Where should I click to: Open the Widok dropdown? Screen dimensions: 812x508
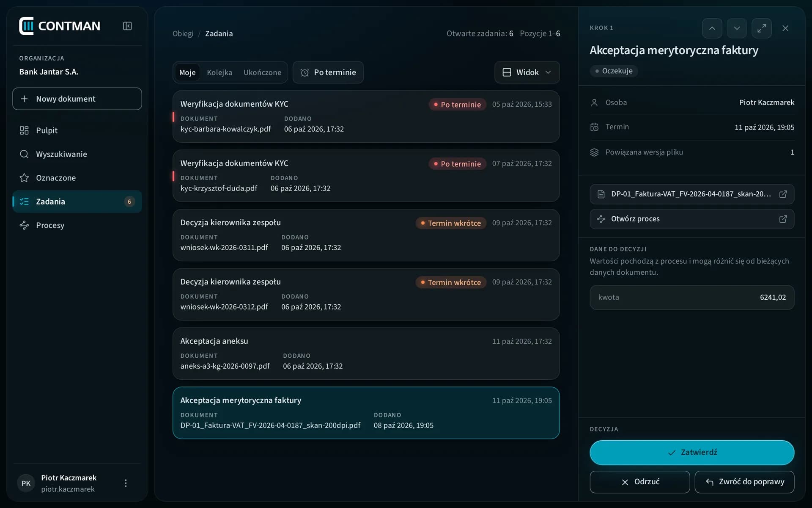pos(527,72)
